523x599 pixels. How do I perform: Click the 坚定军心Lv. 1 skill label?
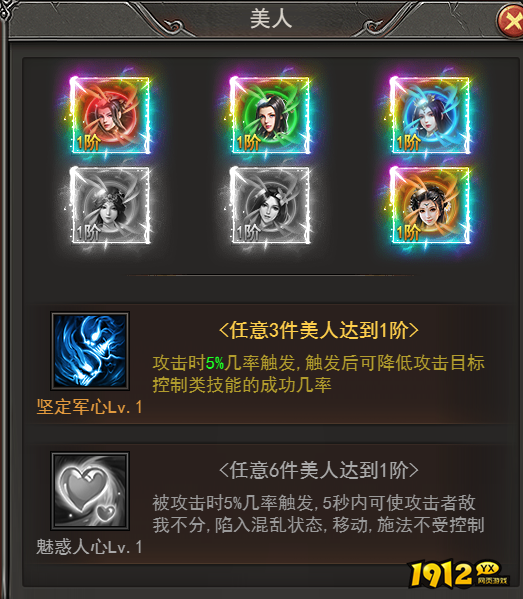click(x=89, y=407)
